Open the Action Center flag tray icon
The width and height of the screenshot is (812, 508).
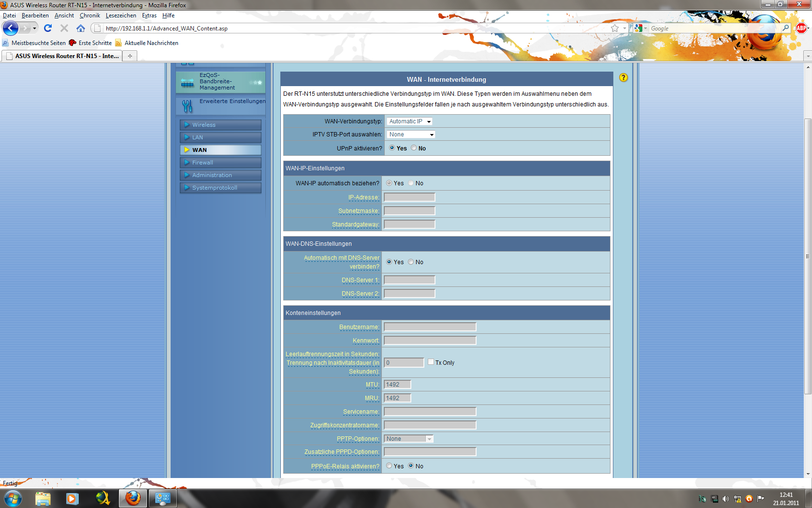pyautogui.click(x=761, y=499)
